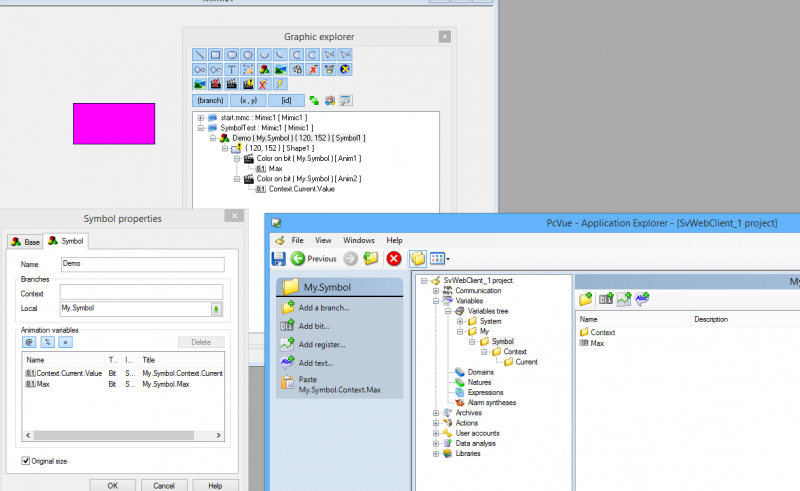The width and height of the screenshot is (800, 491).
Task: Switch to the Base tab
Action: tap(26, 242)
